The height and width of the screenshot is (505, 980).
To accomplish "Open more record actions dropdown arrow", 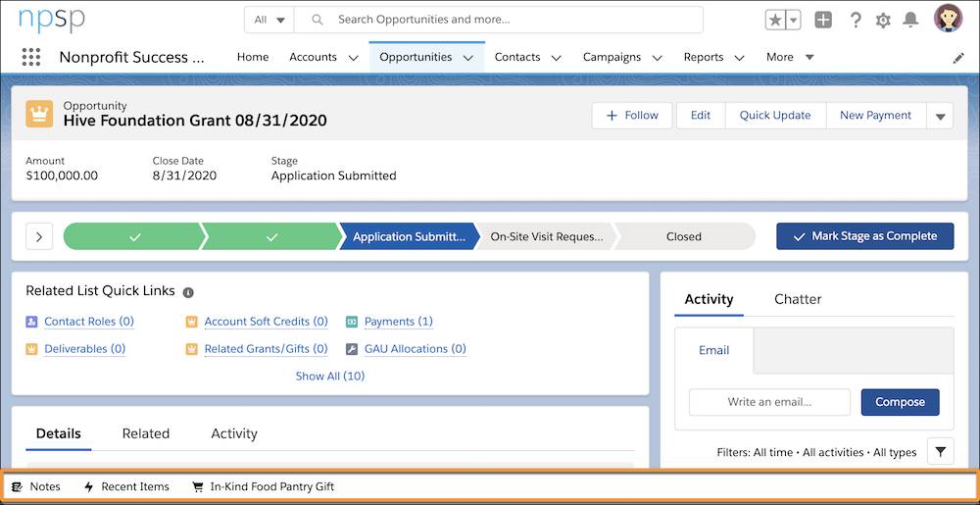I will (940, 116).
